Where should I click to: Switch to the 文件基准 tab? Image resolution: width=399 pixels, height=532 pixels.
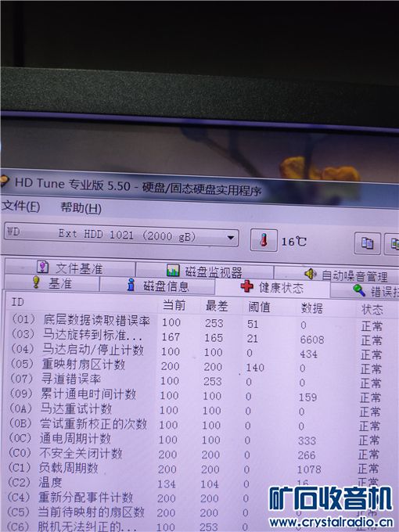tap(70, 268)
